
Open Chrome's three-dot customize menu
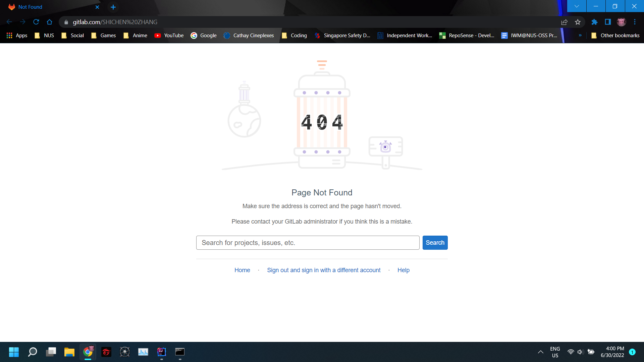click(635, 22)
